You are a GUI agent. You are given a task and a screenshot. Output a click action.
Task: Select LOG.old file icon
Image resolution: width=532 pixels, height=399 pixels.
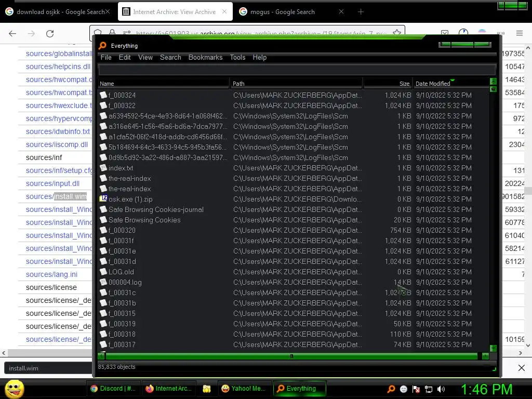[103, 271]
